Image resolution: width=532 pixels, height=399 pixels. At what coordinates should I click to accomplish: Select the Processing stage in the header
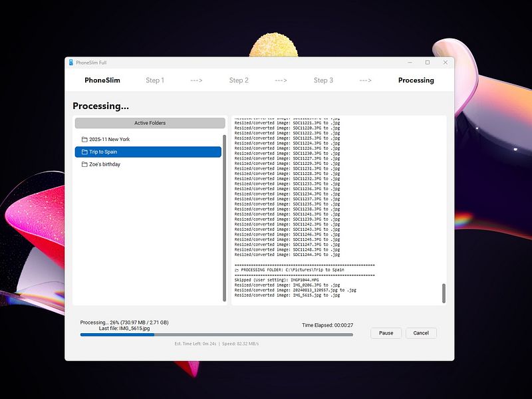point(416,80)
